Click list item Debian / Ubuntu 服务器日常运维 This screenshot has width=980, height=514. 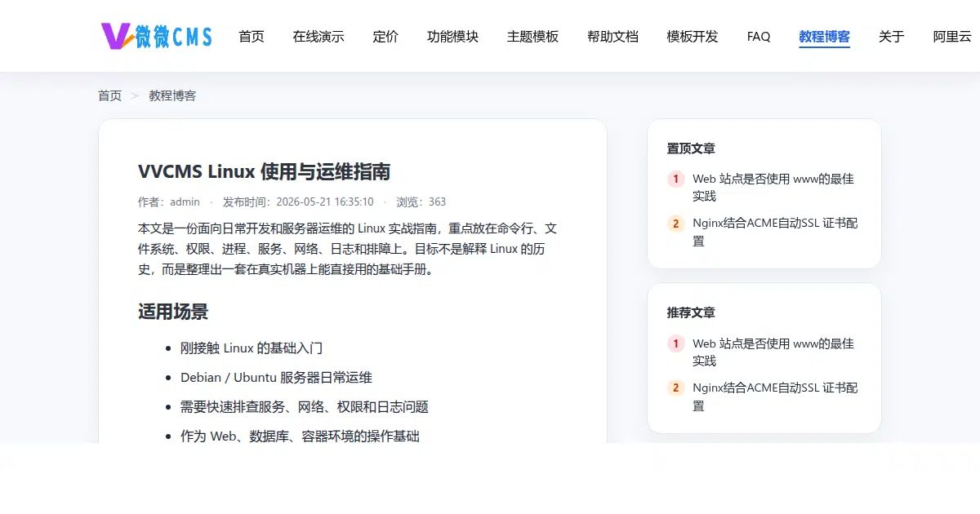(x=276, y=377)
